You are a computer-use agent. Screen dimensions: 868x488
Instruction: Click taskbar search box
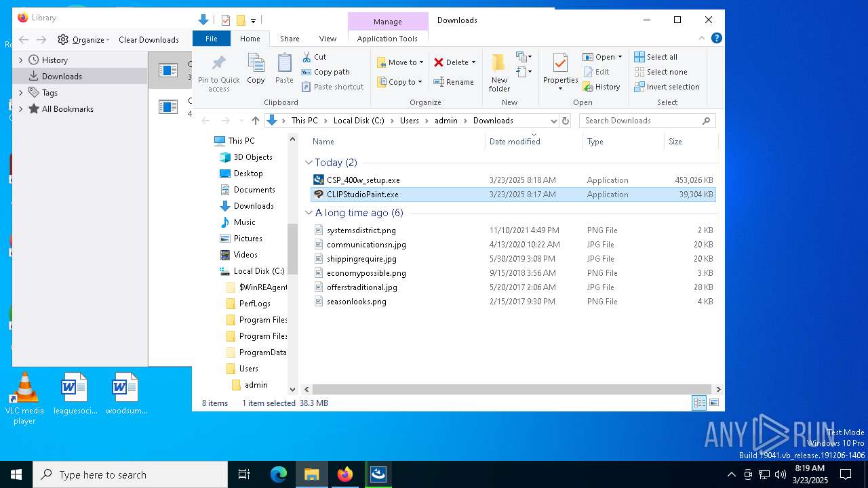coord(130,474)
